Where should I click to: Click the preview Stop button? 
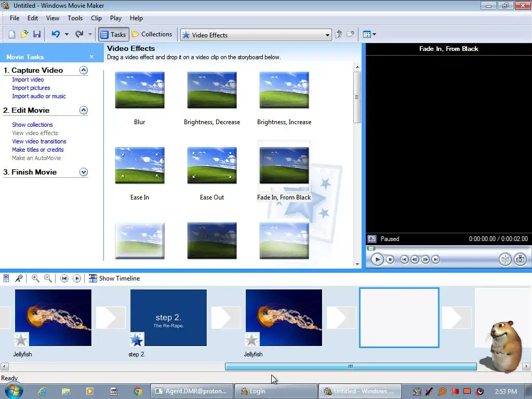[390, 260]
